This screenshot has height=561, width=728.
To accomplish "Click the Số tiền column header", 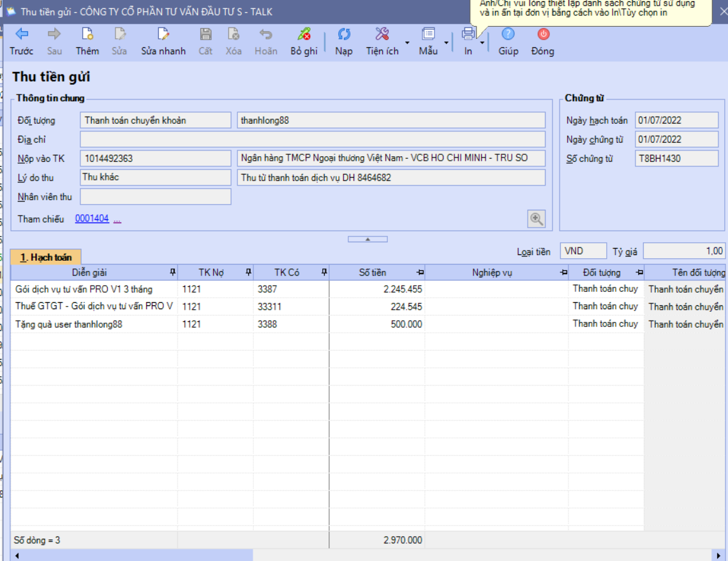I will 373,272.
